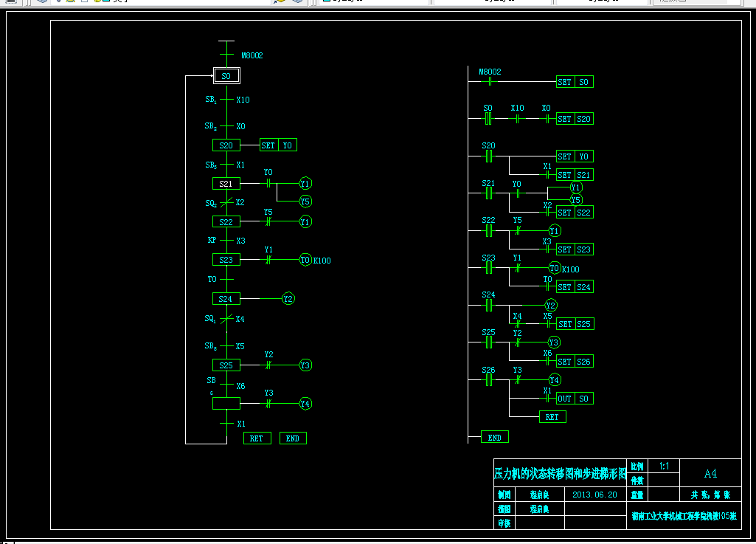This screenshot has width=756, height=544.
Task: Click the SB2 label in state diagram
Action: (211, 126)
